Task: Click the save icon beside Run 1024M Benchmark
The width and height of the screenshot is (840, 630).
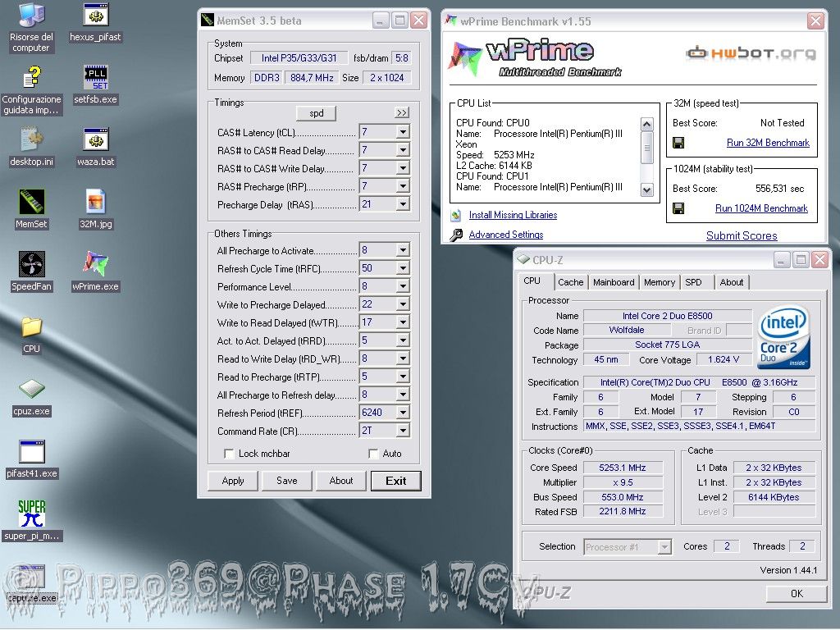Action: click(x=678, y=208)
